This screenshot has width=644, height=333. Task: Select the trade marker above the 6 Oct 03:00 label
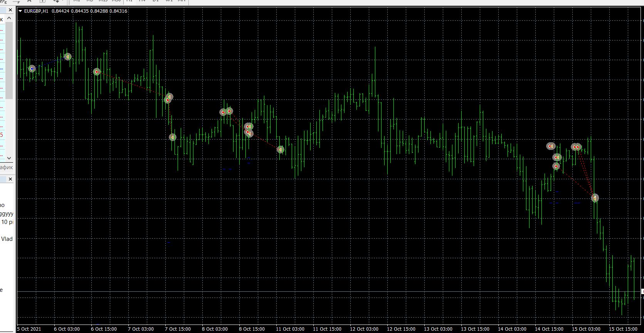point(67,57)
